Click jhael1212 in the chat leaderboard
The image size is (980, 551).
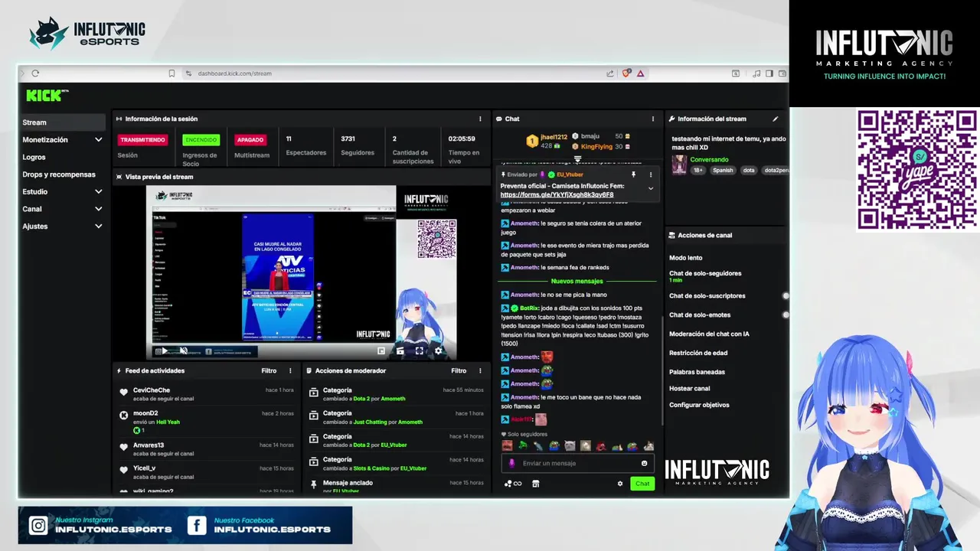(554, 137)
